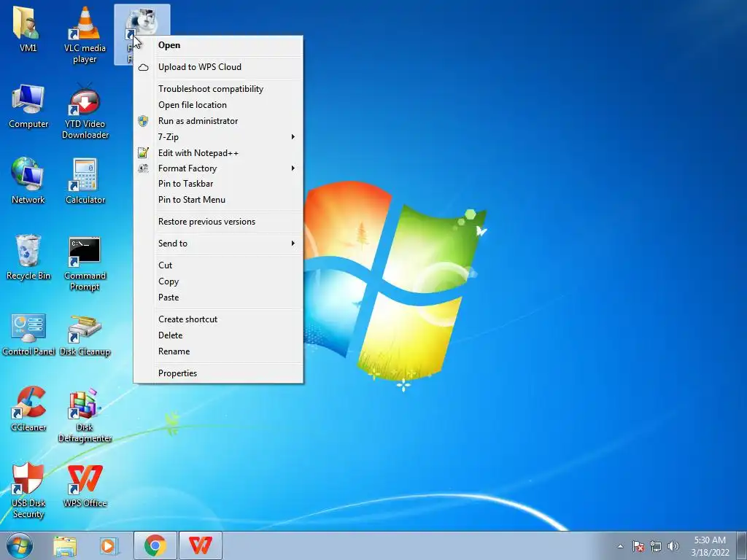The width and height of the screenshot is (747, 560).
Task: Select the YTD Video Downloader icon
Action: point(85,111)
